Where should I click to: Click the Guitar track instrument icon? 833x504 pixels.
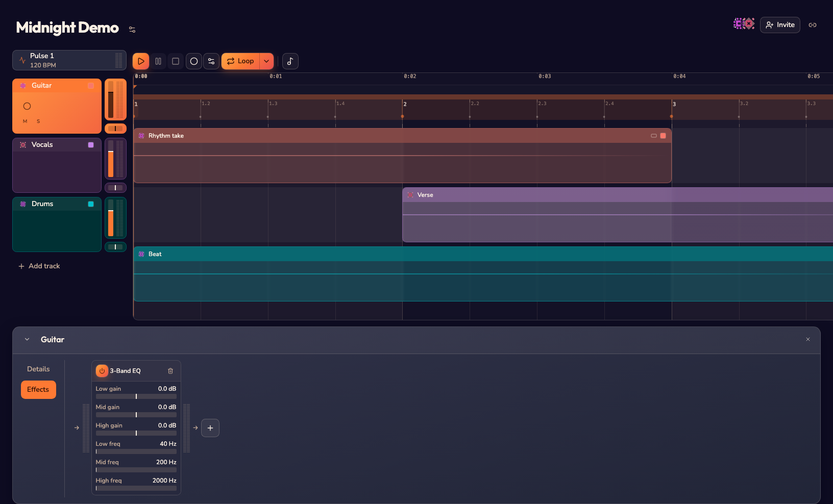[23, 86]
